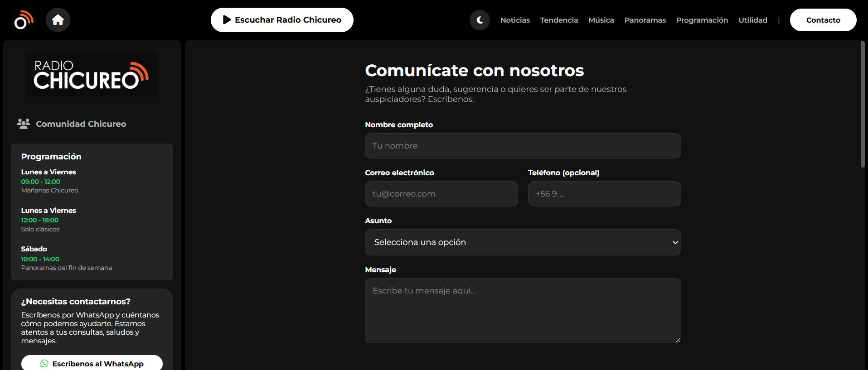Screen dimensions: 868x370
Task: Focus the Nombre completo field
Action: [523, 146]
